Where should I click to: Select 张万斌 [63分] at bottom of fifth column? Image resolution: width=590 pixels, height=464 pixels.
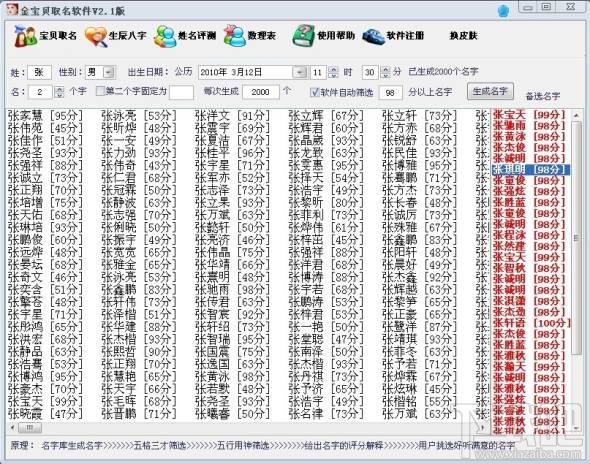pyautogui.click(x=419, y=414)
